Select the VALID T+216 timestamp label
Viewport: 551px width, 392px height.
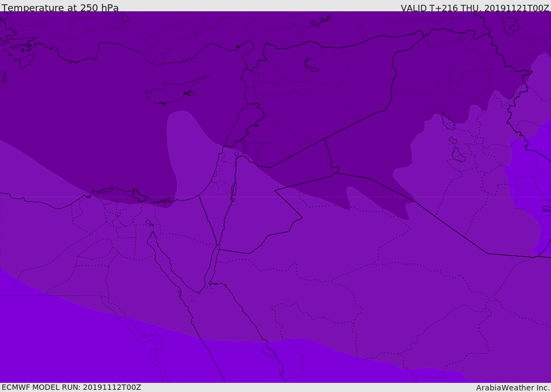click(x=475, y=8)
